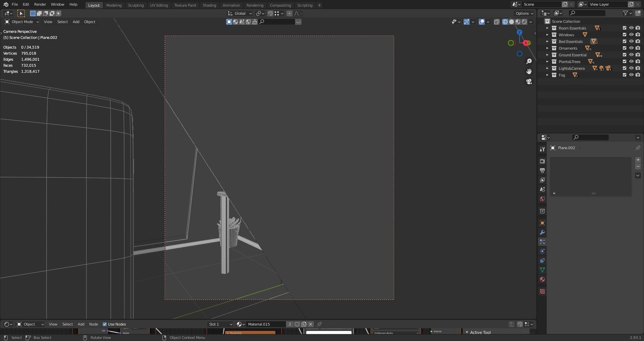644x341 pixels.
Task: Switch to the UV Editing workspace tab
Action: 159,5
